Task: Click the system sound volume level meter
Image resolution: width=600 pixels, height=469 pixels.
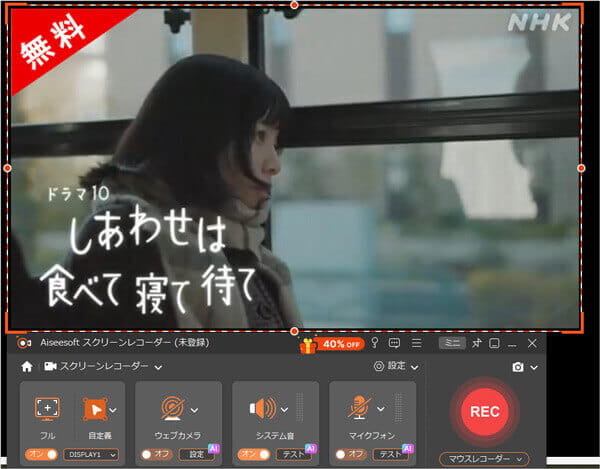Action: (300, 407)
